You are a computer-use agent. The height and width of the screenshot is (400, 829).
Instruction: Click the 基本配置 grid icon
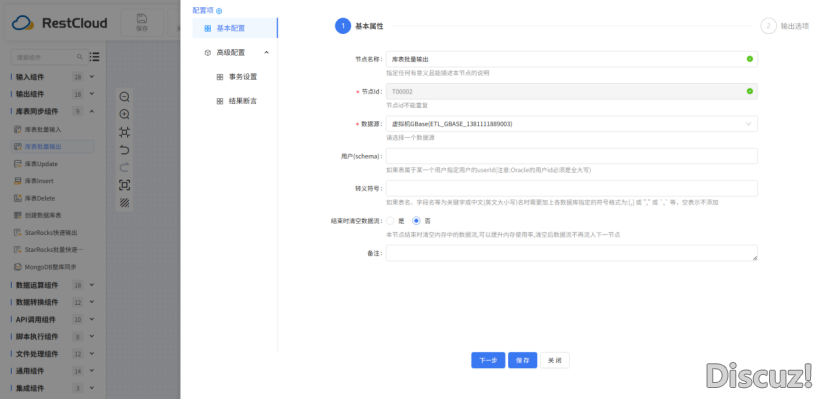click(x=208, y=29)
